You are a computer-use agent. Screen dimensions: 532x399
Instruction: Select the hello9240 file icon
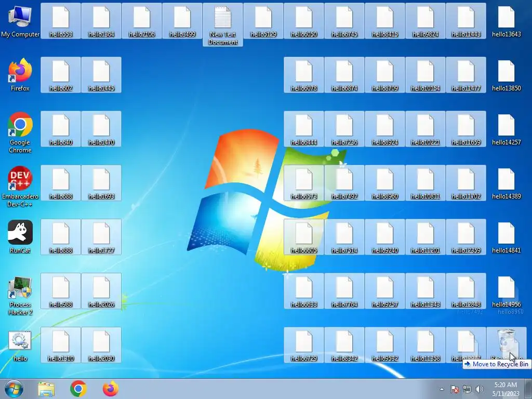[385, 237]
